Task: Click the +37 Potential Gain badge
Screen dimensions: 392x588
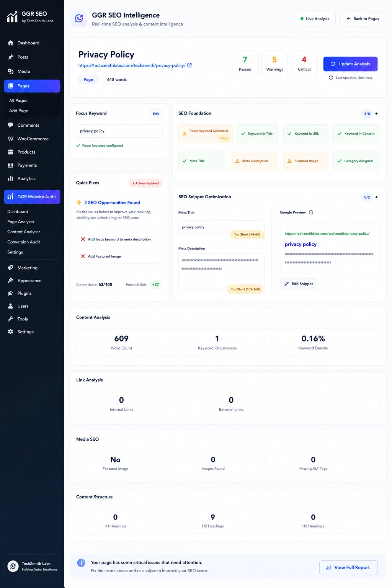Action: (x=155, y=285)
